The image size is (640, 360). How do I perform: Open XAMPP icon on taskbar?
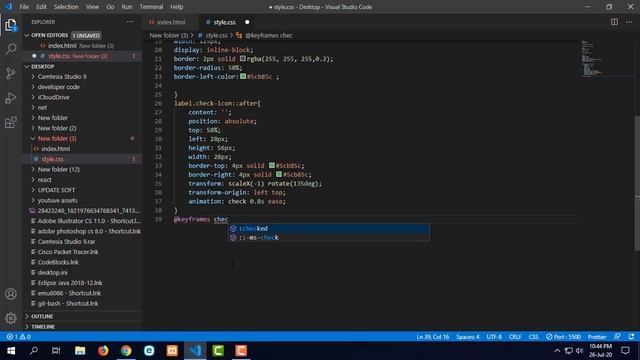172,351
